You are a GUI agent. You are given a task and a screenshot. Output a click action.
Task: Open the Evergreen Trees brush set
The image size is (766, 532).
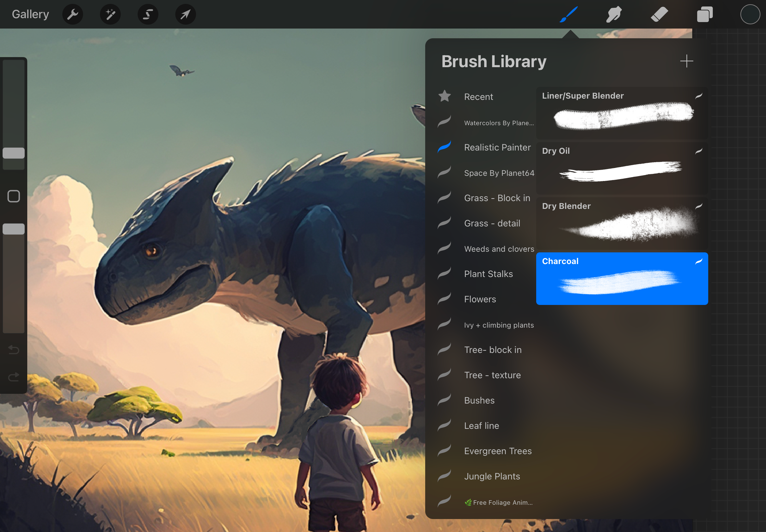[x=498, y=451]
